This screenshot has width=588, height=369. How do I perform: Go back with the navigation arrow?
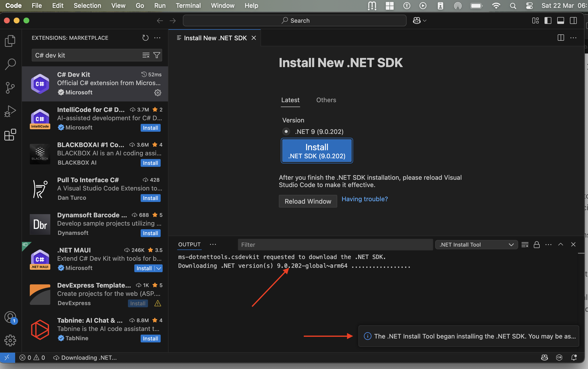tap(160, 21)
